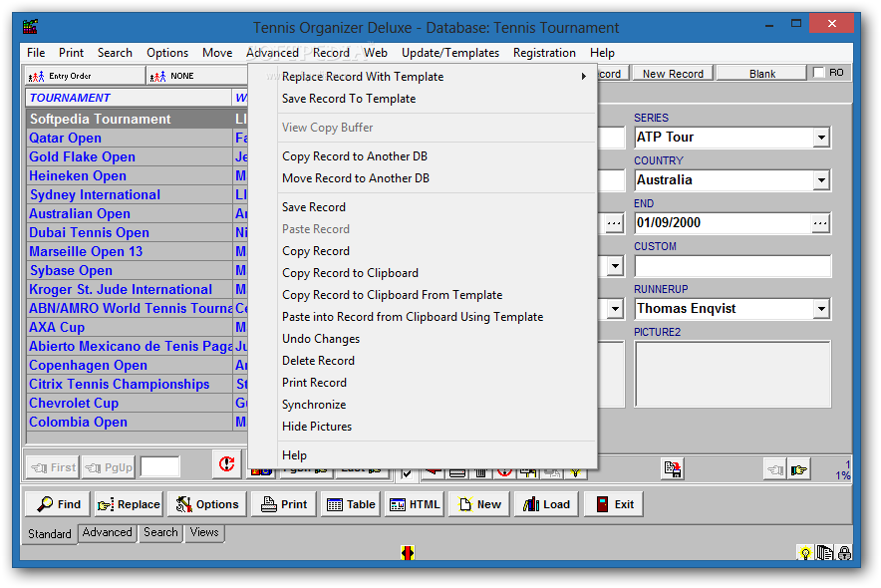Click the Entry Order sort button
881x588 pixels.
tap(85, 76)
